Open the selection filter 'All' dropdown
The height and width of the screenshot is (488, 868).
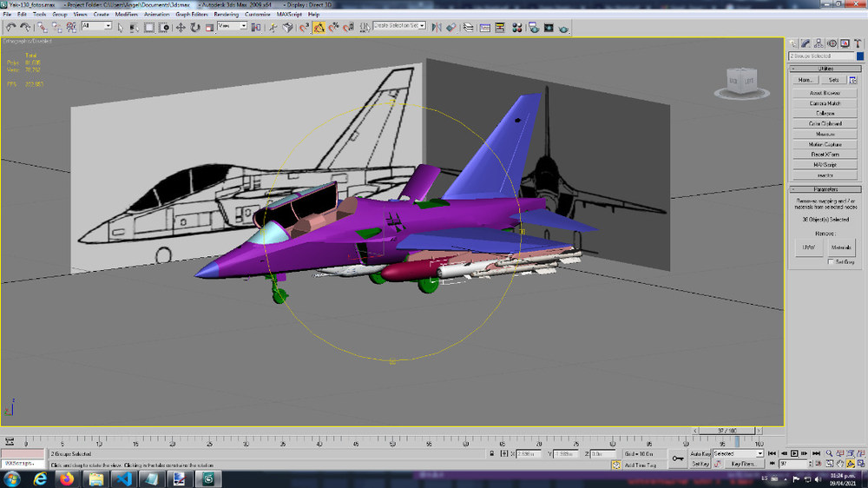point(96,25)
